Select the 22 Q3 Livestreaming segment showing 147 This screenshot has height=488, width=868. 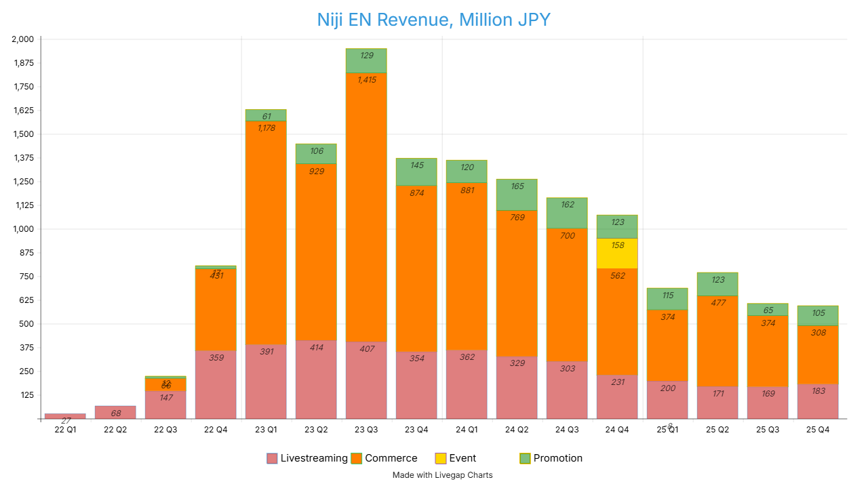[x=165, y=405]
